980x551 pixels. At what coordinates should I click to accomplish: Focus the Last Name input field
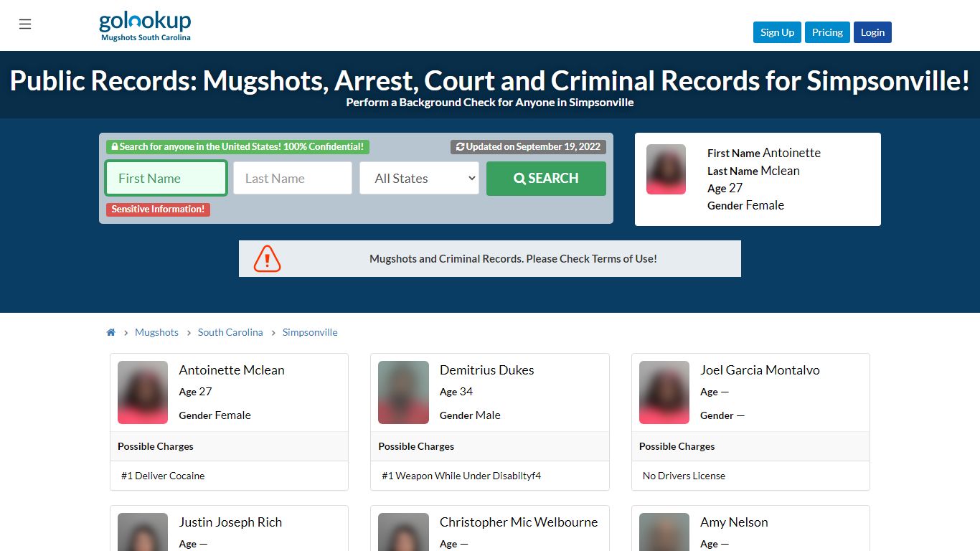click(x=293, y=178)
